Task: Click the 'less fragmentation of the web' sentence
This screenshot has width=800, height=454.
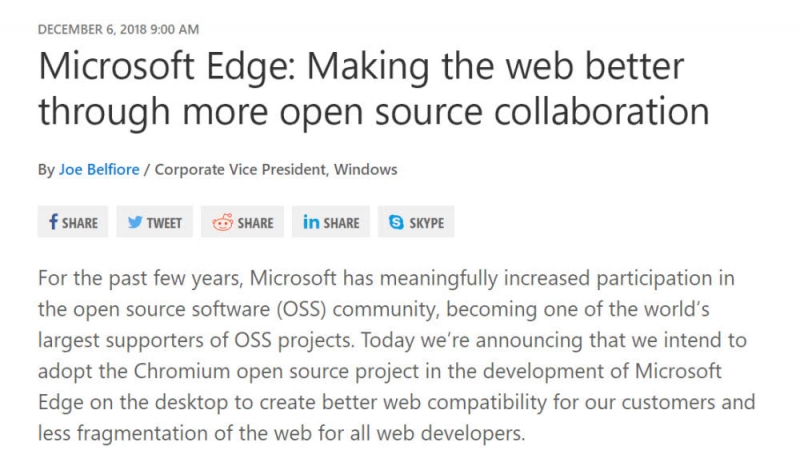Action: [x=174, y=434]
